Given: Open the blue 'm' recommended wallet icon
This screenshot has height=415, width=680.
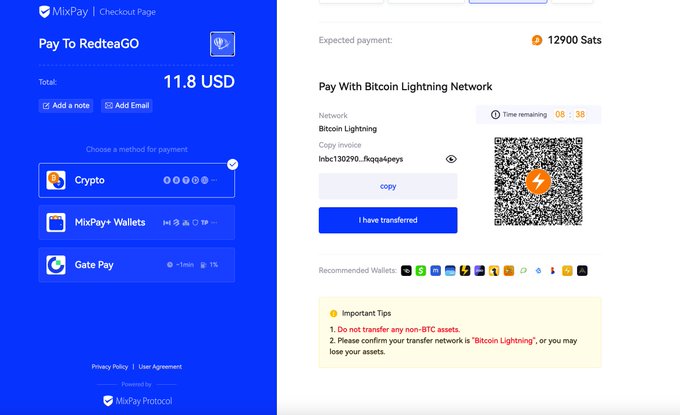Looking at the screenshot, I should click(435, 271).
